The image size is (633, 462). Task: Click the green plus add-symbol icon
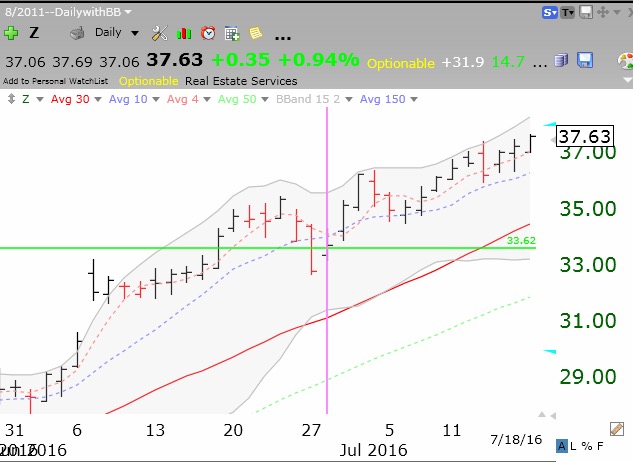tap(11, 33)
